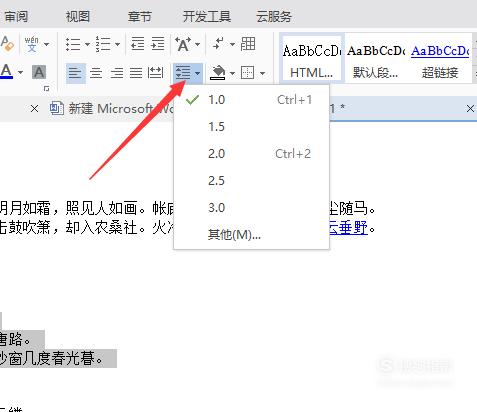Screen dimensions: 477x412
Task: Open the font dialog launcher corner icon
Action: (x=47, y=88)
